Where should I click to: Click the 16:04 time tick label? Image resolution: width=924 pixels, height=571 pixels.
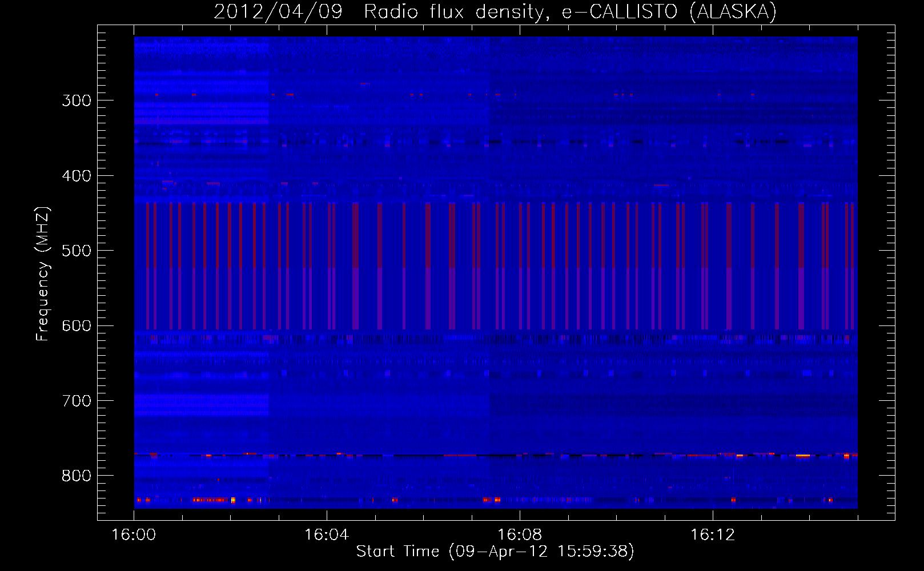click(327, 535)
